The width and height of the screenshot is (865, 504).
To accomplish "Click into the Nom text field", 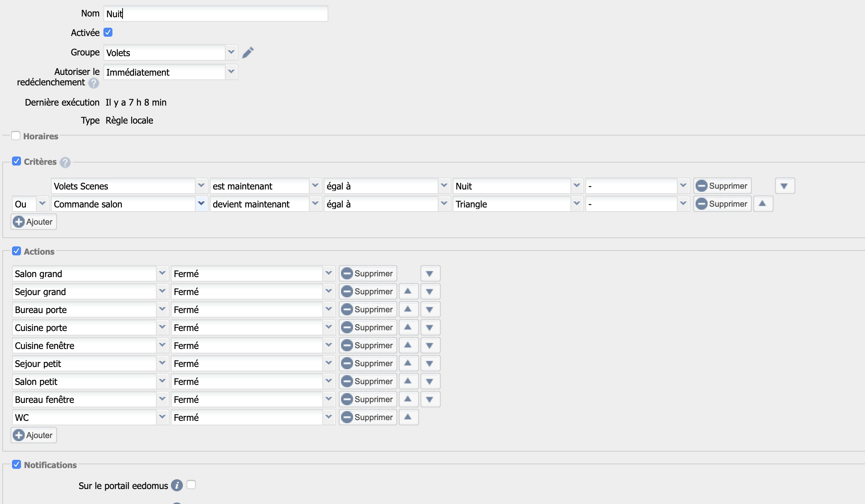I will (216, 14).
